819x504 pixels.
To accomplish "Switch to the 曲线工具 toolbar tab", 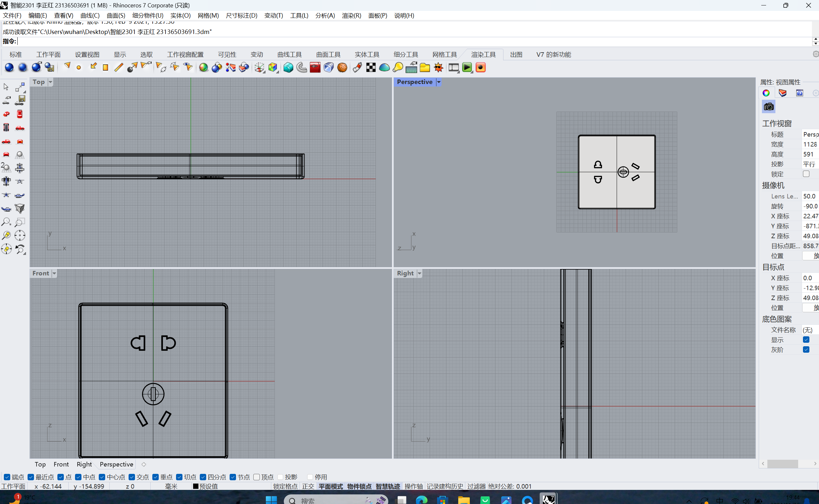I will pos(289,54).
